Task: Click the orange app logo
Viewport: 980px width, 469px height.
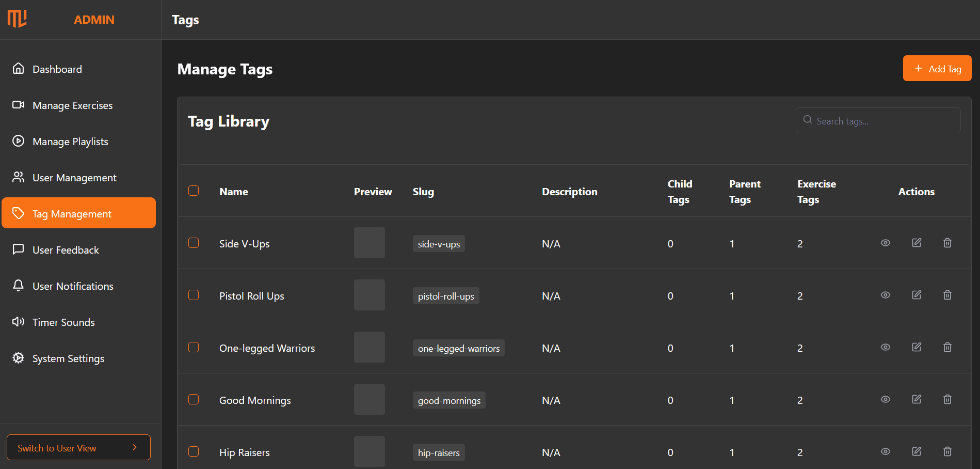Action: 17,19
